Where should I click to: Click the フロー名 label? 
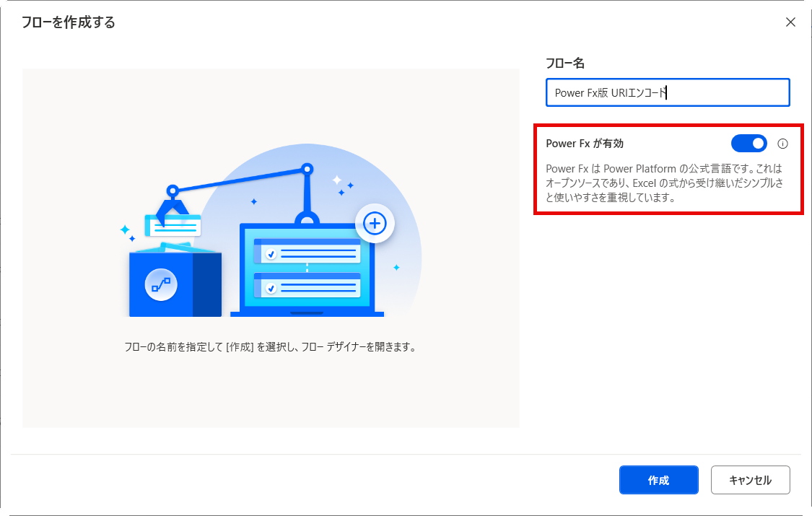coord(565,63)
